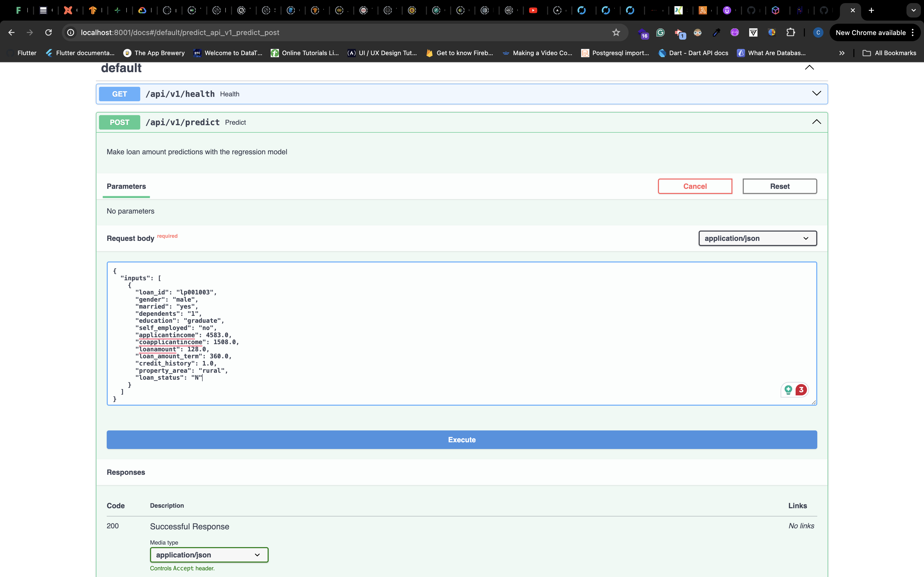Click the browser reload page icon
924x577 pixels.
48,32
